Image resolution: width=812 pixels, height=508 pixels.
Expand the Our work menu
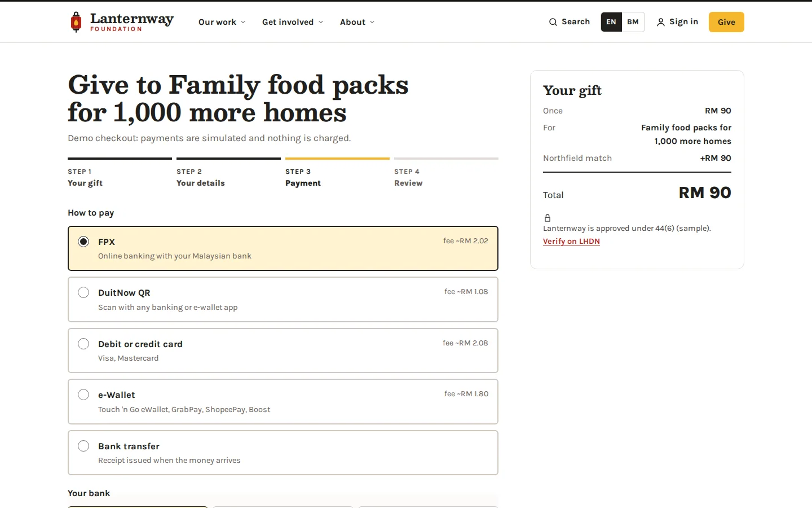pyautogui.click(x=222, y=22)
